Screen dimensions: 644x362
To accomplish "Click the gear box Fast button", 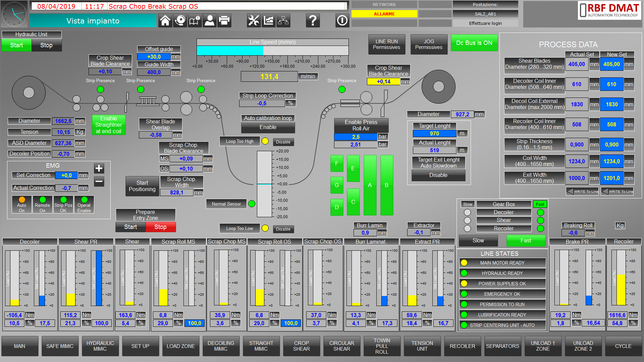I will (x=526, y=240).
